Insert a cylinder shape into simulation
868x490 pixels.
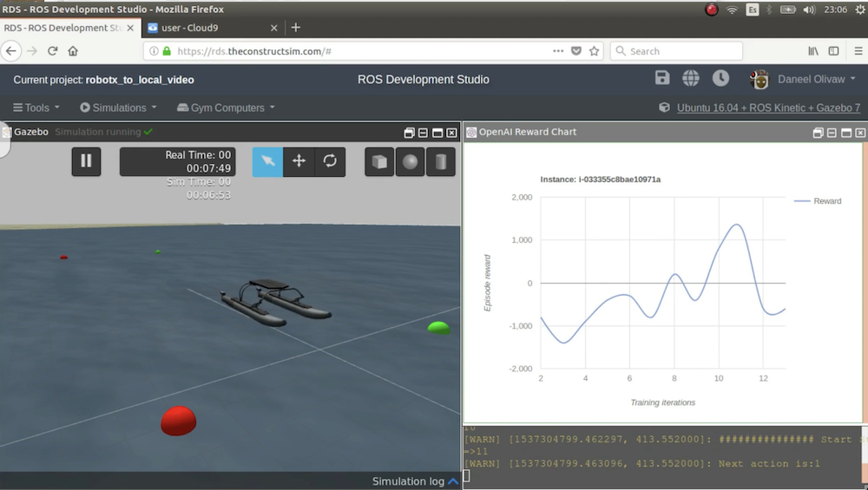(441, 161)
